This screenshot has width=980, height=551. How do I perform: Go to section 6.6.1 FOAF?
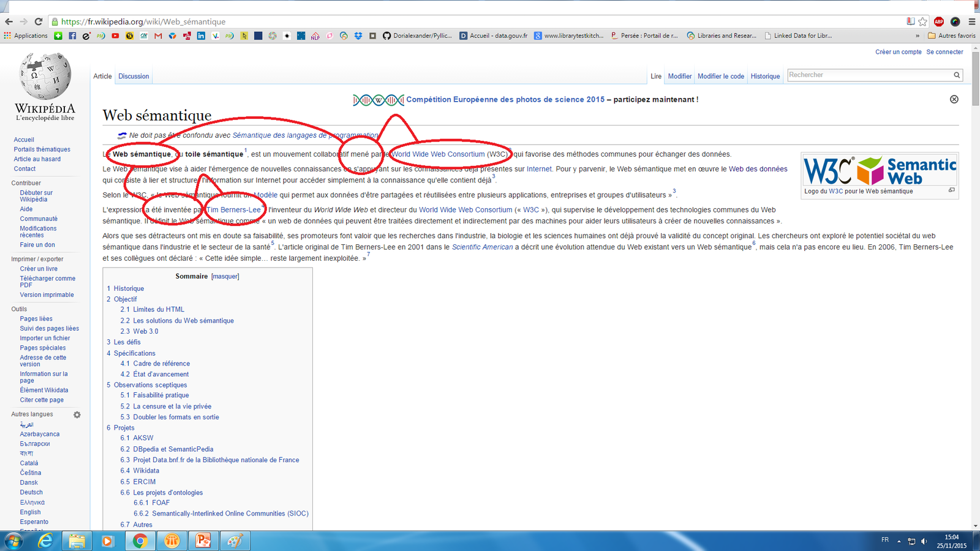151,503
